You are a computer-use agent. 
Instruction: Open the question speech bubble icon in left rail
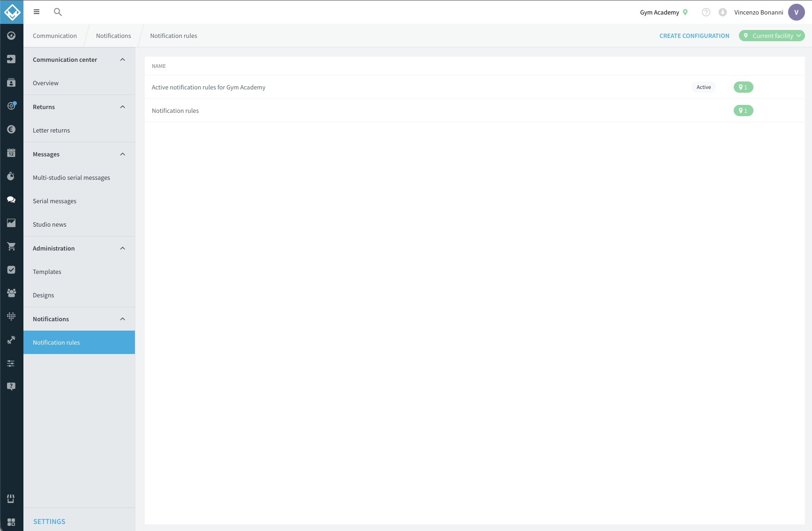click(11, 387)
